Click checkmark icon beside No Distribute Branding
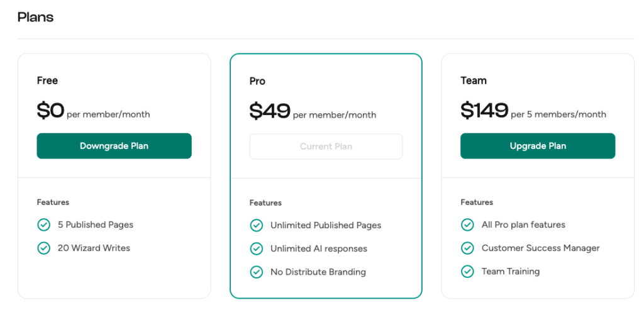Screen dimensions: 644x310 (257, 272)
